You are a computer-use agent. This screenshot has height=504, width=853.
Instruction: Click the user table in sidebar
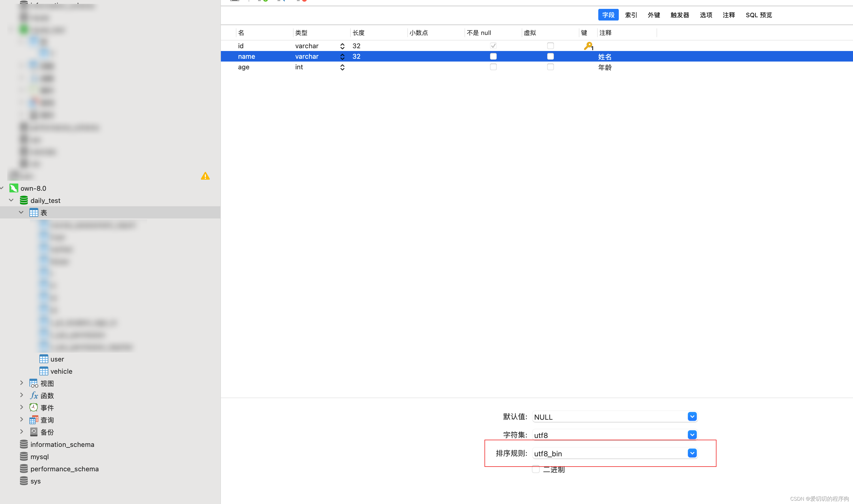(57, 359)
